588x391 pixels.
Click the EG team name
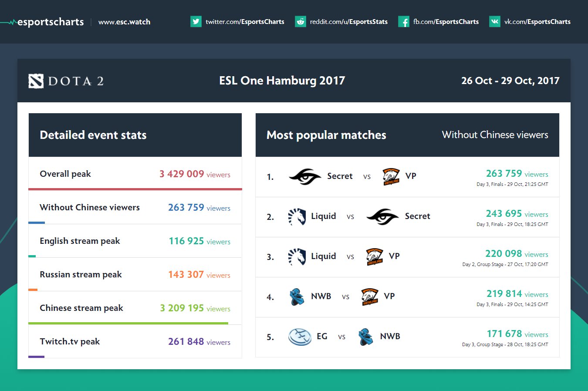pos(322,336)
